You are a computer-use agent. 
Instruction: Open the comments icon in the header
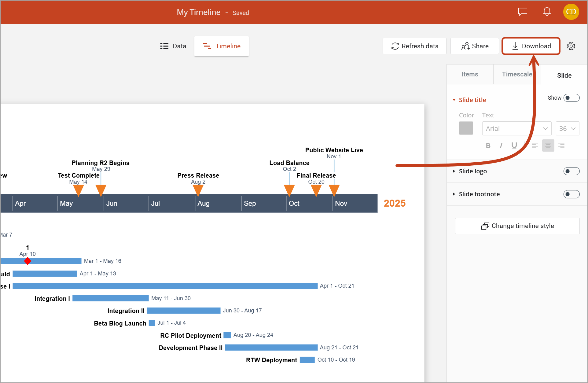523,12
